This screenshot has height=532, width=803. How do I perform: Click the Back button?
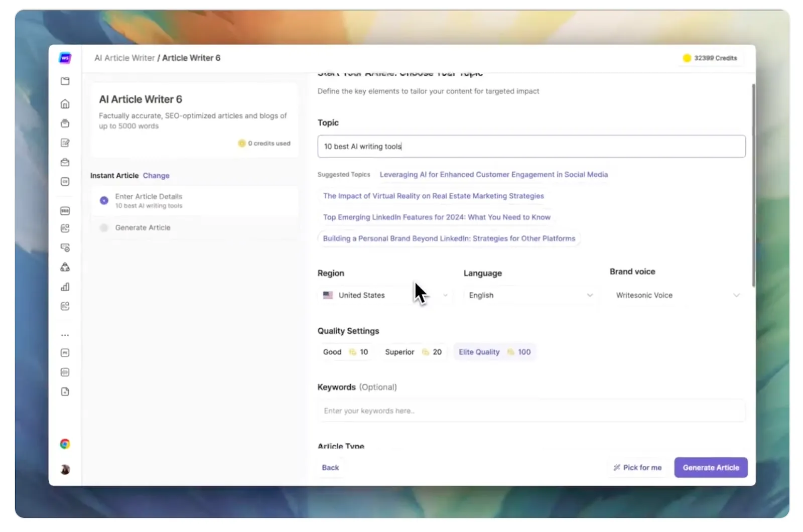(x=330, y=468)
